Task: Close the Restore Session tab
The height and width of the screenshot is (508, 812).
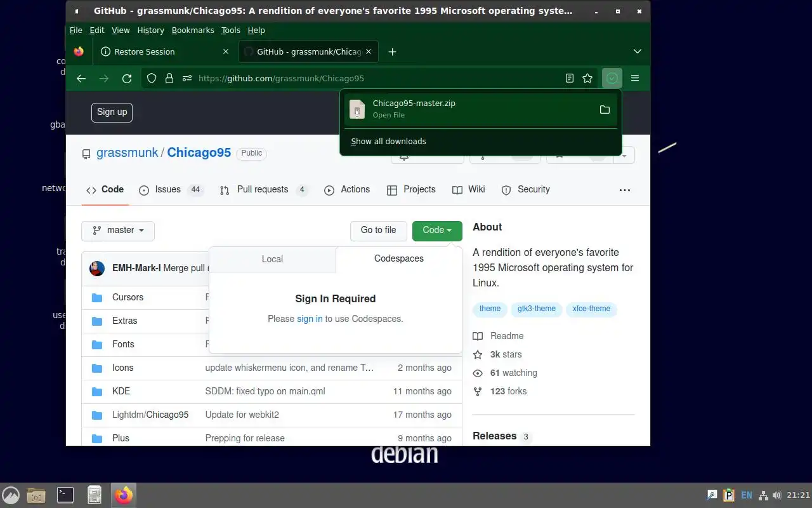Action: [x=226, y=51]
